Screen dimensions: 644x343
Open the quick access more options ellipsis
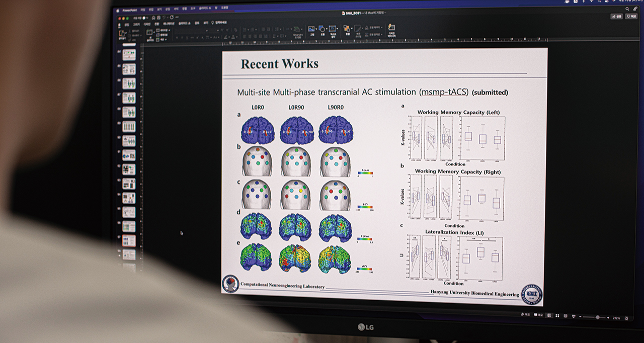pyautogui.click(x=177, y=18)
